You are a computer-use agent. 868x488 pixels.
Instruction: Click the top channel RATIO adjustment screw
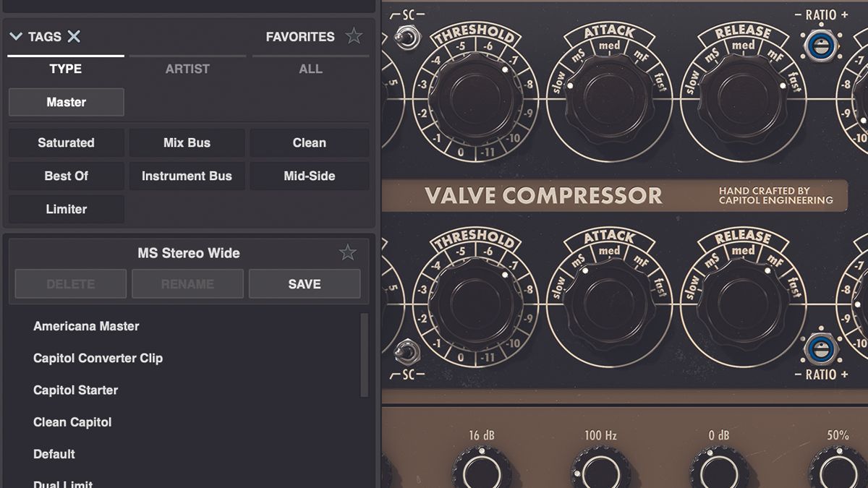coord(822,46)
